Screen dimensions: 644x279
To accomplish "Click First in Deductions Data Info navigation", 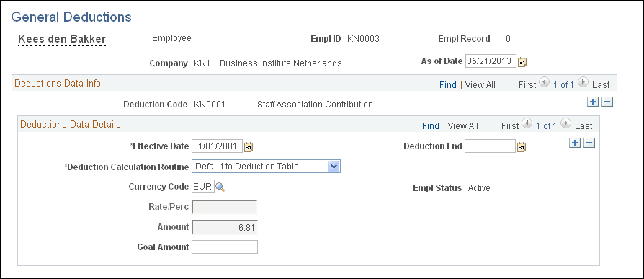I will pos(527,84).
